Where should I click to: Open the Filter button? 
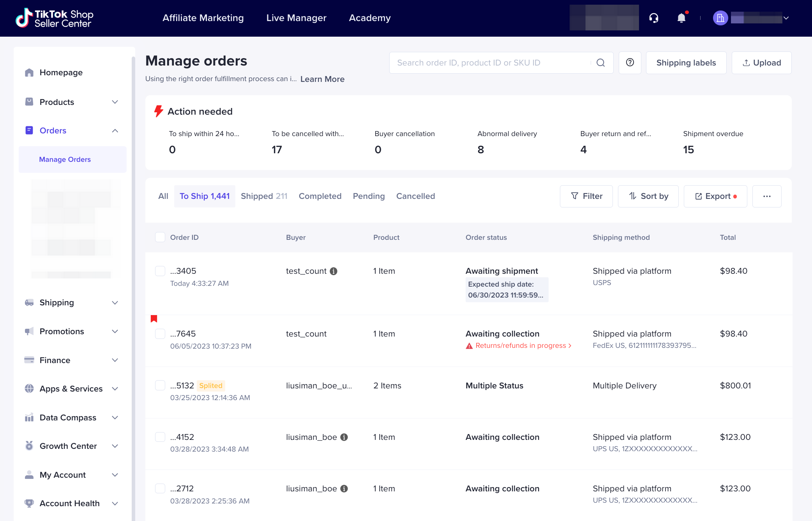coord(586,196)
